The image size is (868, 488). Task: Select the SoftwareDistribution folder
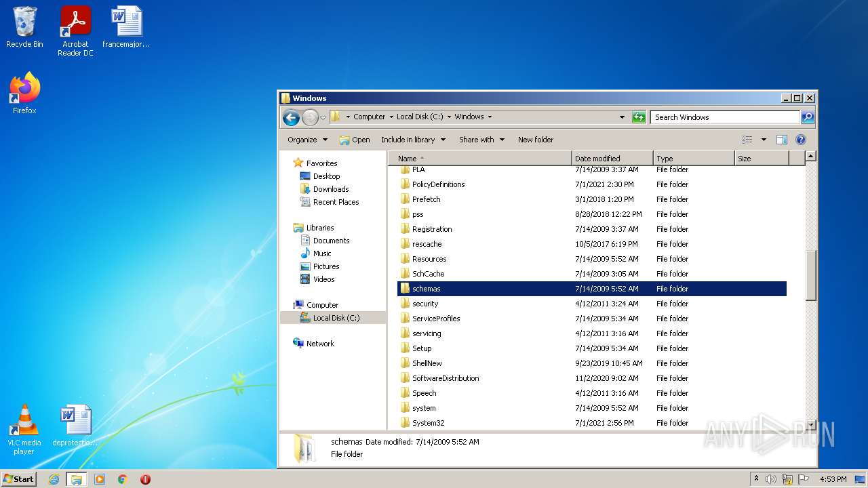(592, 378)
